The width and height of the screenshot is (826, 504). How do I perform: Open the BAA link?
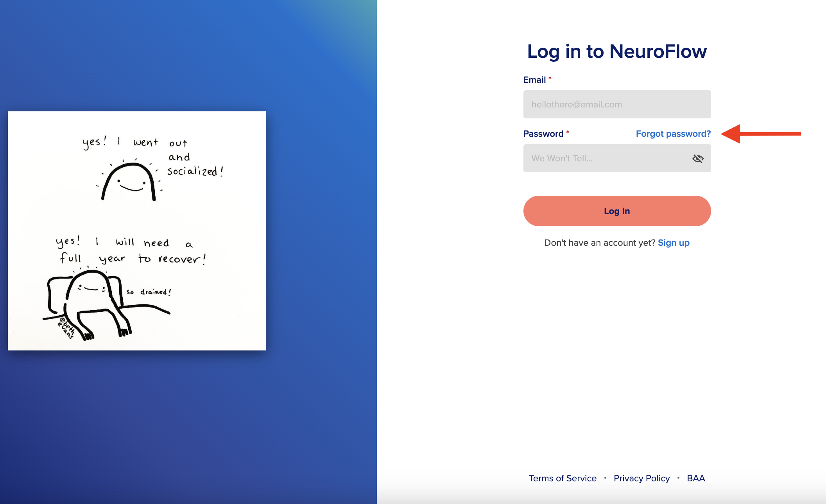click(696, 478)
